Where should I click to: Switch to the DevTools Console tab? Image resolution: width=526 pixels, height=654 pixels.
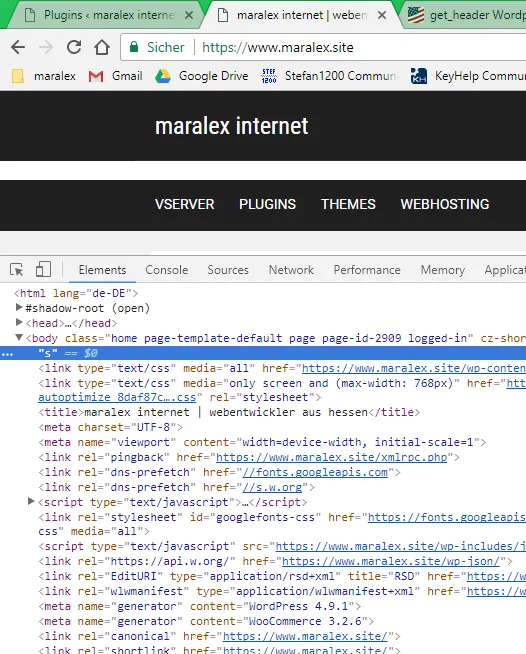point(167,270)
